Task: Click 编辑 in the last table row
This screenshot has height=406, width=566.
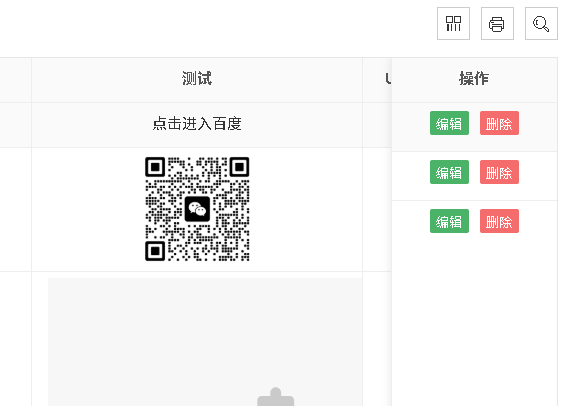Action: coord(449,221)
